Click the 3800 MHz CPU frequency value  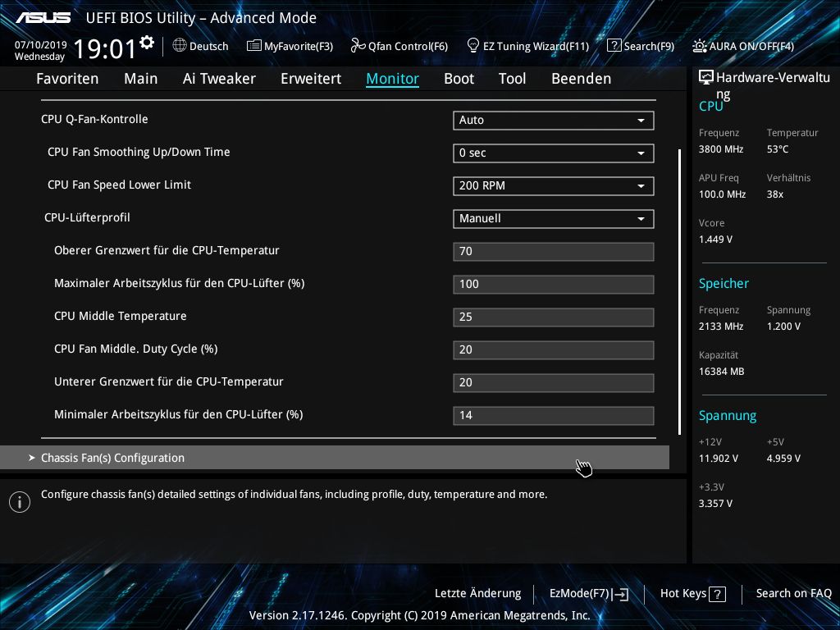(x=721, y=149)
